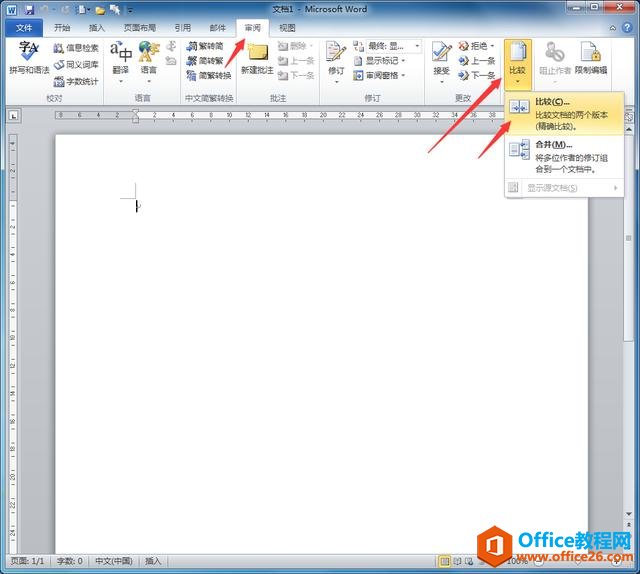Click the Compare (比较) ribbon button

tap(518, 64)
